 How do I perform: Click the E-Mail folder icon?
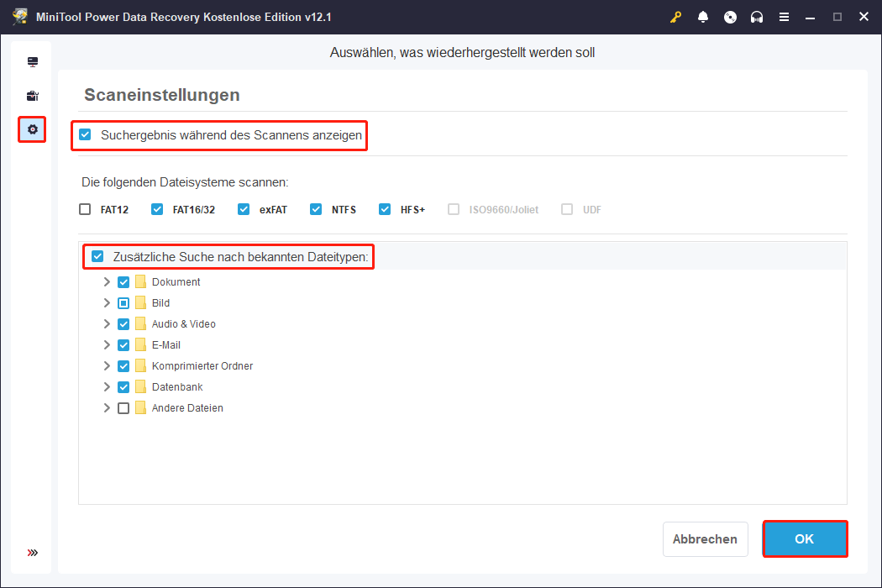click(x=140, y=345)
